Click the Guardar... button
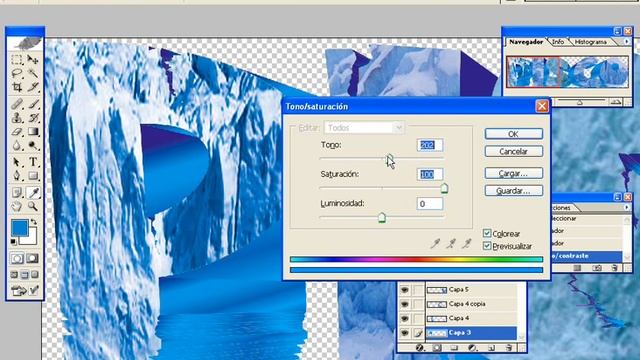The height and width of the screenshot is (360, 640). (x=513, y=191)
